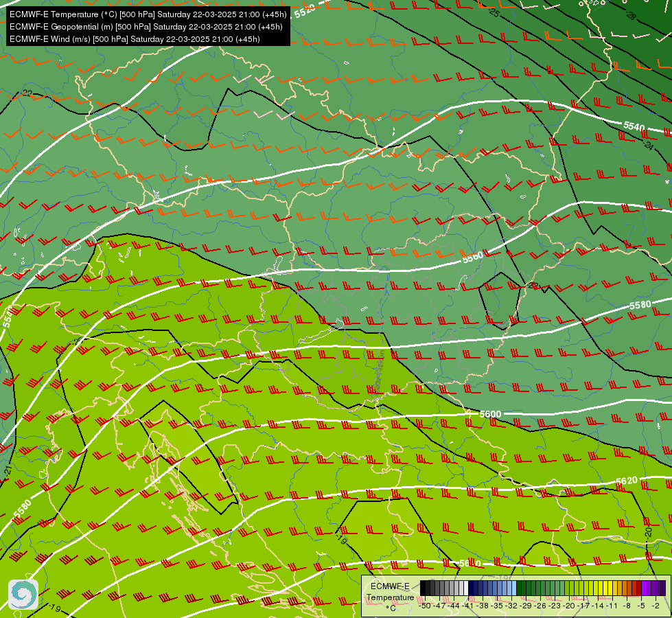Screen dimensions: 672x618
Task: Click the purple swatch above -2 in legend
Action: (658, 588)
